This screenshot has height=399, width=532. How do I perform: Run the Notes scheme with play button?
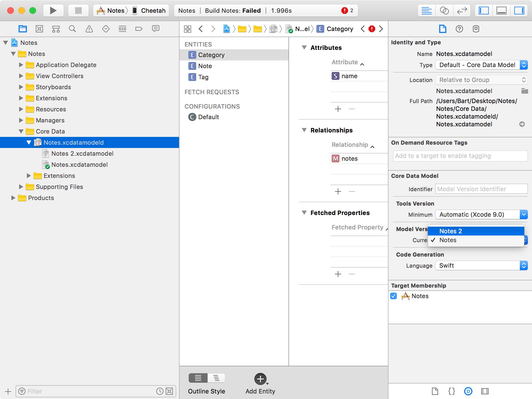[53, 11]
